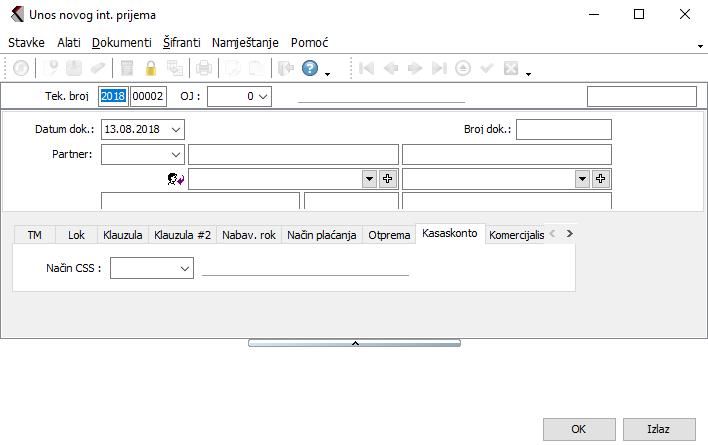The image size is (708, 445).
Task: Click the blue help question mark icon
Action: point(309,69)
